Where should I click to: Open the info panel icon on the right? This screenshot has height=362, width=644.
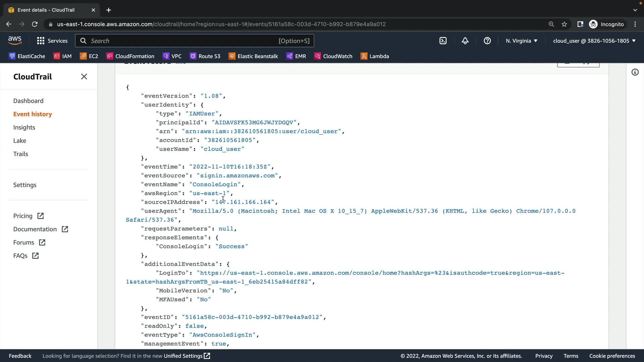tap(635, 72)
